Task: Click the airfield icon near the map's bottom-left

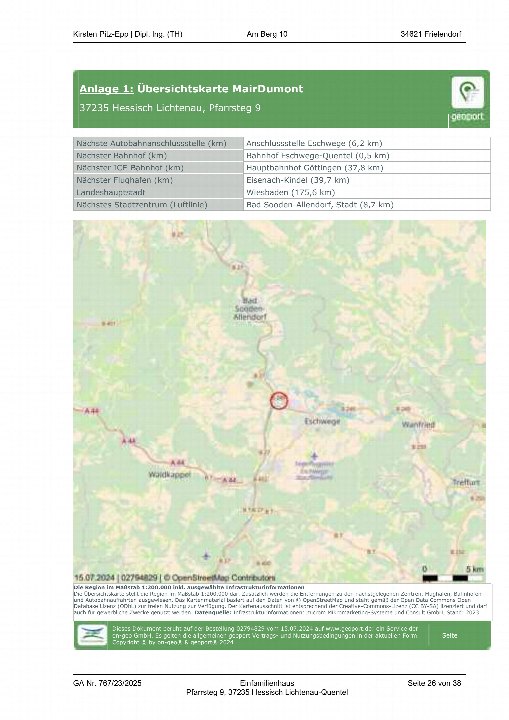Action: 206,556
